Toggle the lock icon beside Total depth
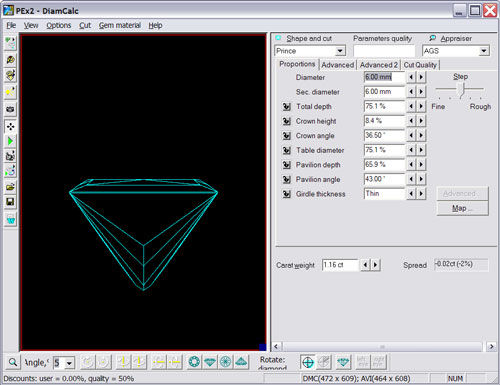This screenshot has height=385, width=500. coord(286,107)
